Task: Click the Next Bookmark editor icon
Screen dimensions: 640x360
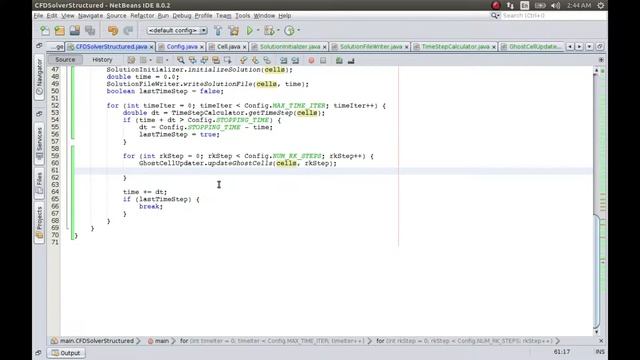Action: [x=255, y=60]
